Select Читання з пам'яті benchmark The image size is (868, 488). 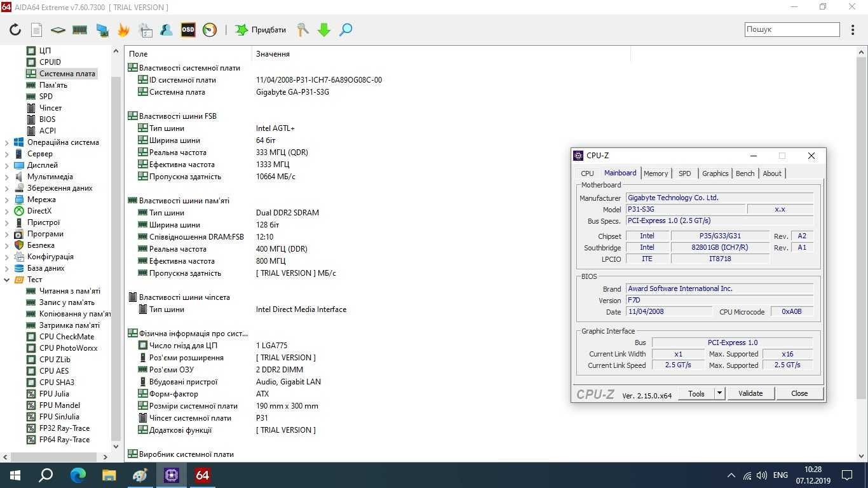click(x=70, y=291)
